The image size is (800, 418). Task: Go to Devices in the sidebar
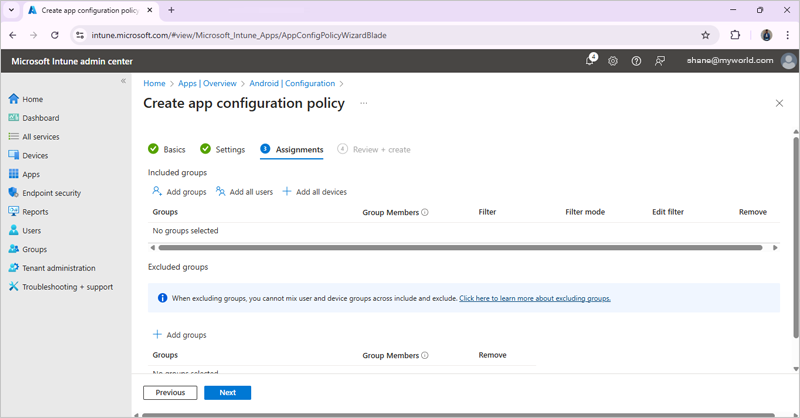click(35, 155)
